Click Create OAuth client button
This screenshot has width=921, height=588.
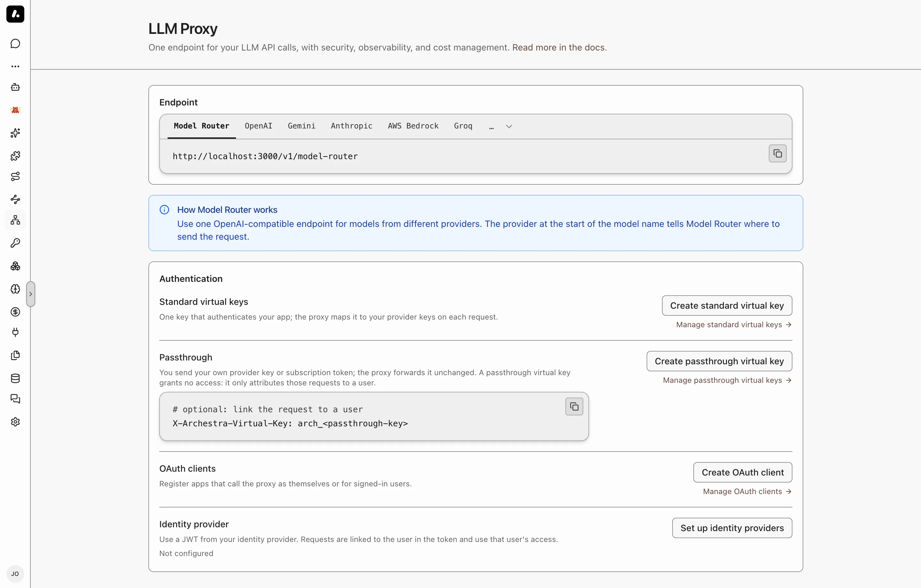[x=742, y=473]
